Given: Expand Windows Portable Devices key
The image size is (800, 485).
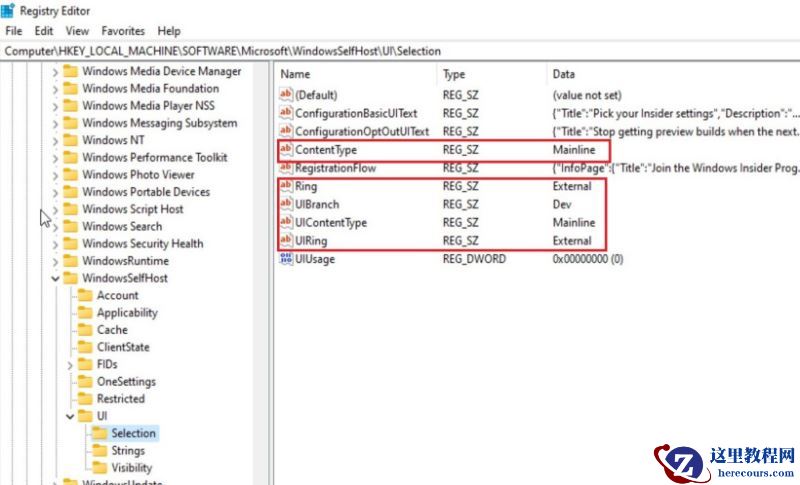Looking at the screenshot, I should (55, 193).
